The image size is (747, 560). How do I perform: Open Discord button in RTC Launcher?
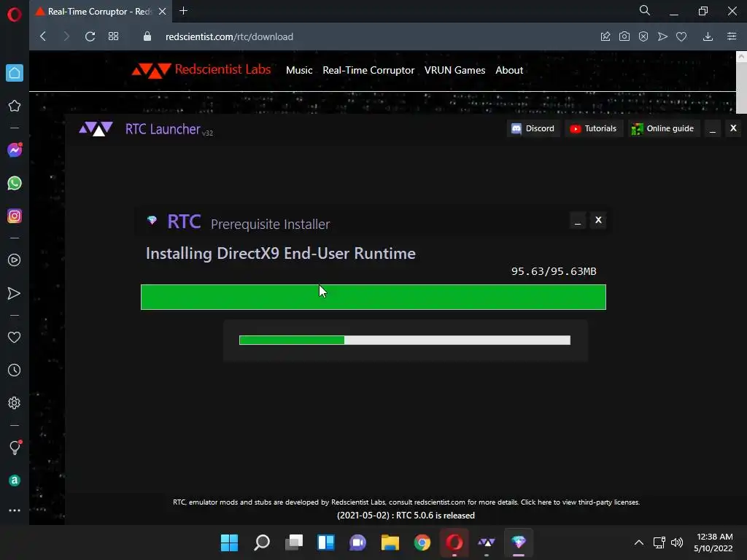[x=533, y=128]
